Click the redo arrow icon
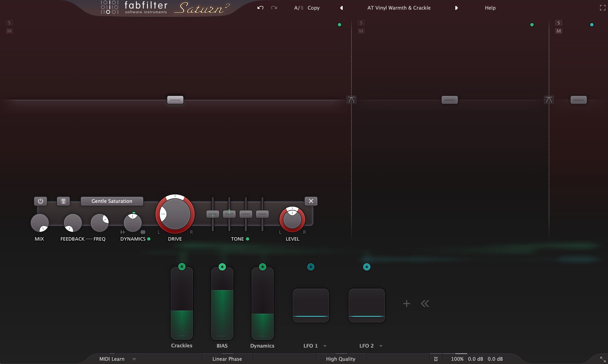The width and height of the screenshot is (608, 364). pos(274,8)
